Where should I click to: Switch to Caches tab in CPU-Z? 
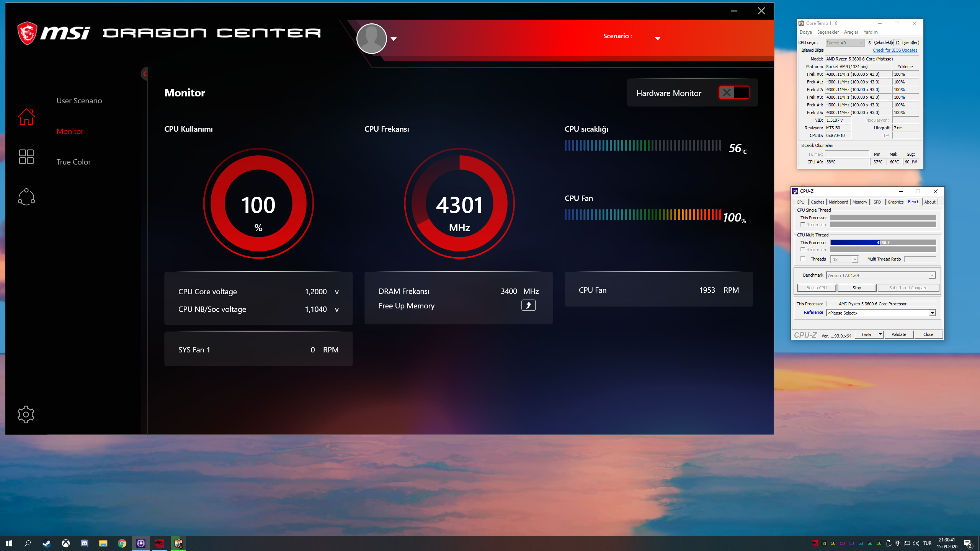[x=817, y=202]
